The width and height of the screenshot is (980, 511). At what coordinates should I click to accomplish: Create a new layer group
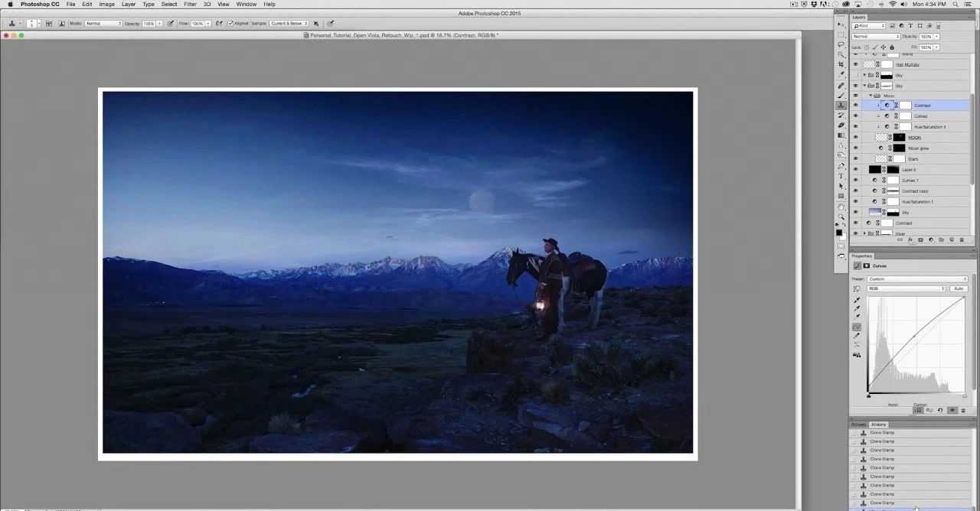click(942, 239)
